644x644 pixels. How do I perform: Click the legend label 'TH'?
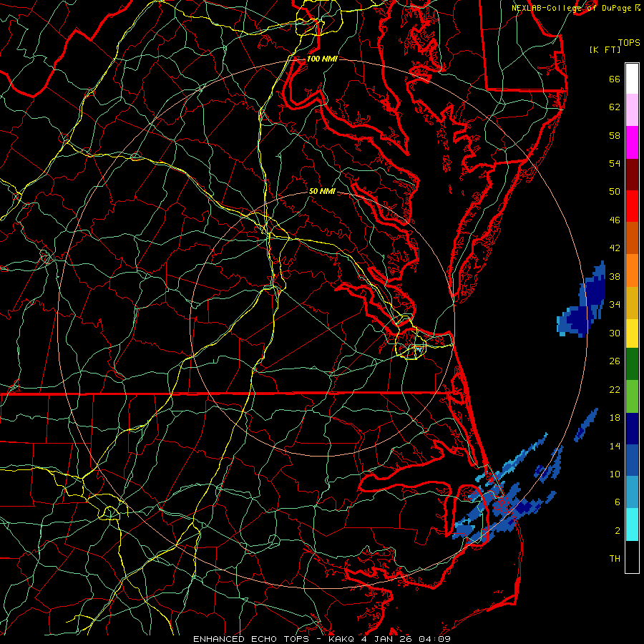[x=615, y=559]
